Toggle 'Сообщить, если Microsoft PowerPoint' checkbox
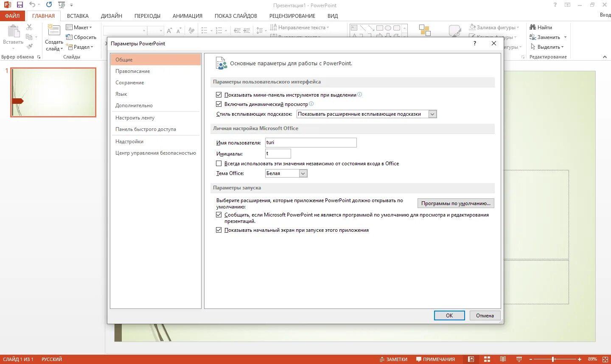This screenshot has height=364, width=611. tap(219, 215)
